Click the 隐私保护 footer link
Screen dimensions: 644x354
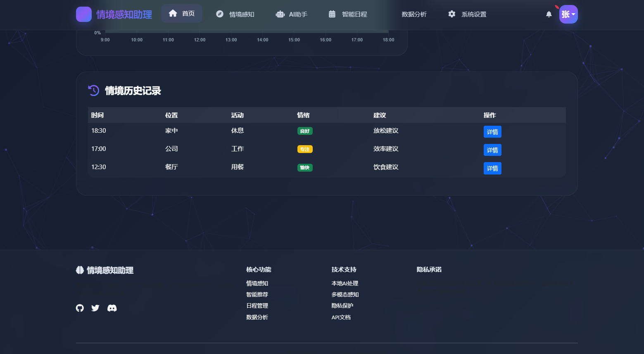(x=342, y=306)
